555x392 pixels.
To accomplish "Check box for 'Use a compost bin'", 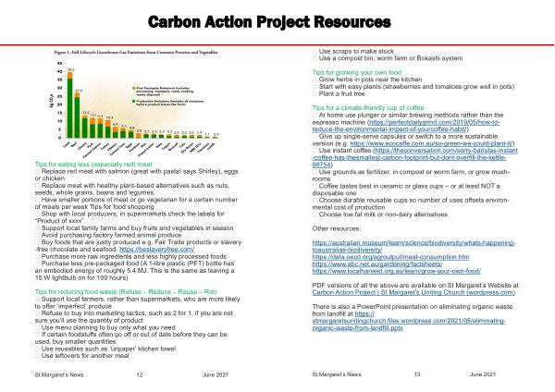I will (x=314, y=59).
